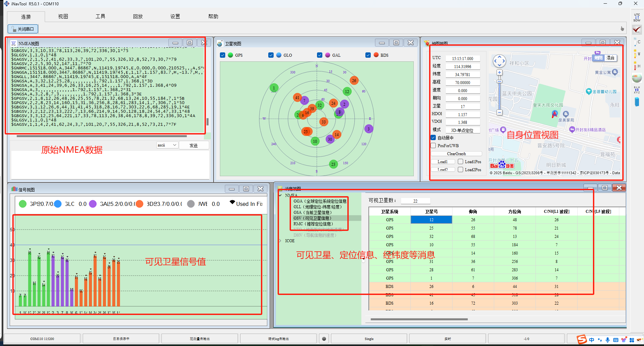This screenshot has width=644, height=346.
Task: Open the UTC/SOW time converter icon
Action: (637, 18)
